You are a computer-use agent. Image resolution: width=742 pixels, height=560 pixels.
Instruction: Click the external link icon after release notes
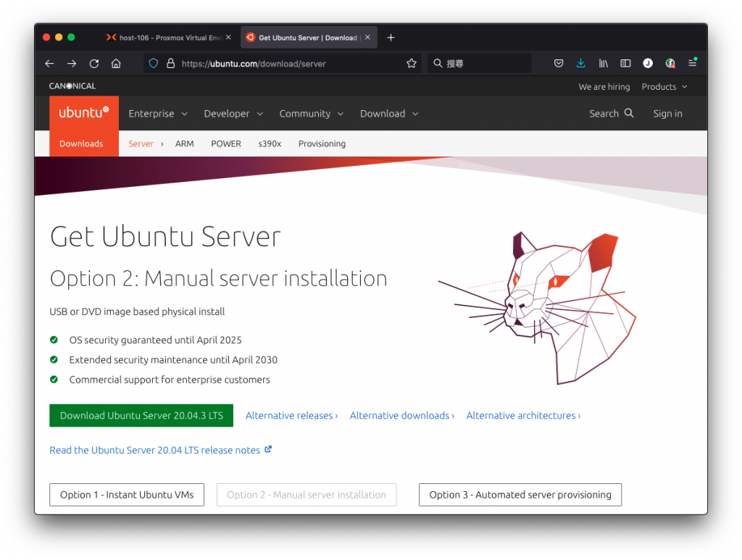click(268, 449)
